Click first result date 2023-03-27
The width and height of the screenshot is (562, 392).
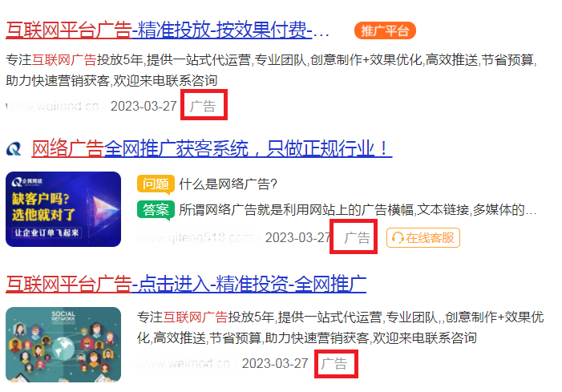tap(144, 106)
